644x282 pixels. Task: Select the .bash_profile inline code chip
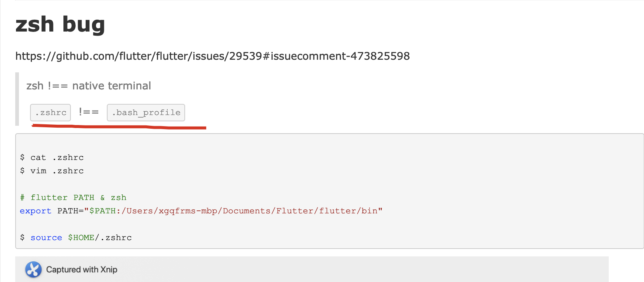tap(146, 112)
